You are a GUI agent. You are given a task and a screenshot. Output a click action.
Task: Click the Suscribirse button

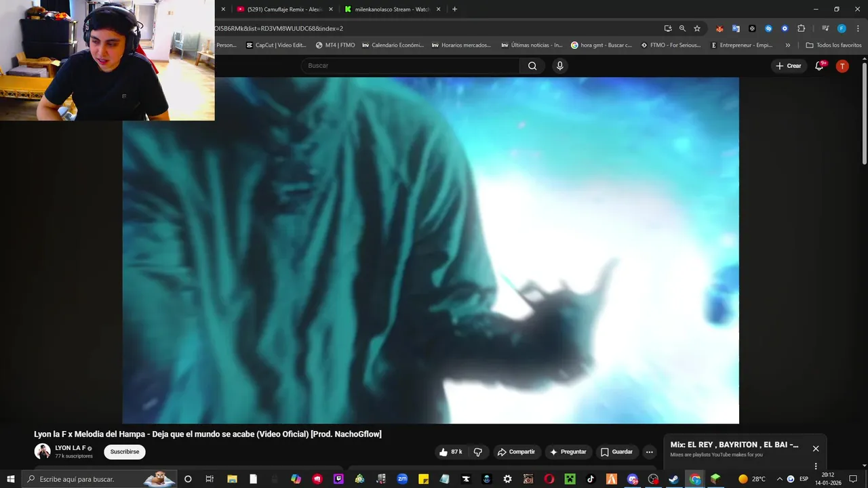(x=125, y=452)
